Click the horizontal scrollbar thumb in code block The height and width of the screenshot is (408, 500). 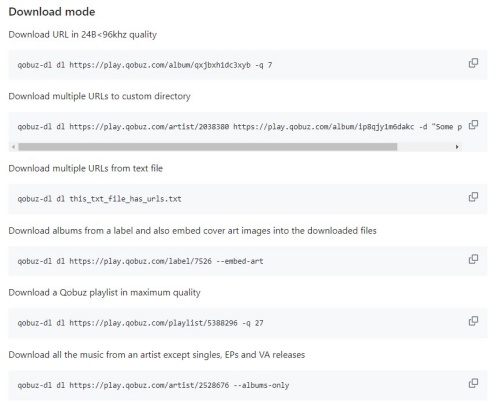(x=208, y=147)
